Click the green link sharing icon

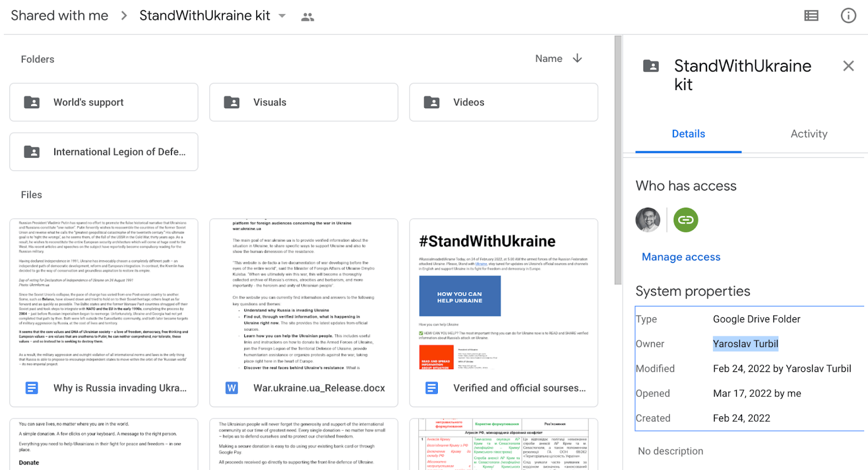click(x=686, y=220)
